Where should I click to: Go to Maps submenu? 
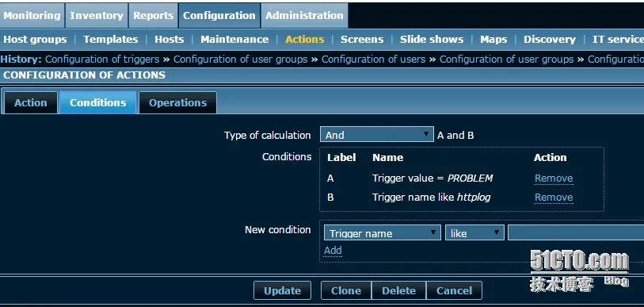(493, 40)
